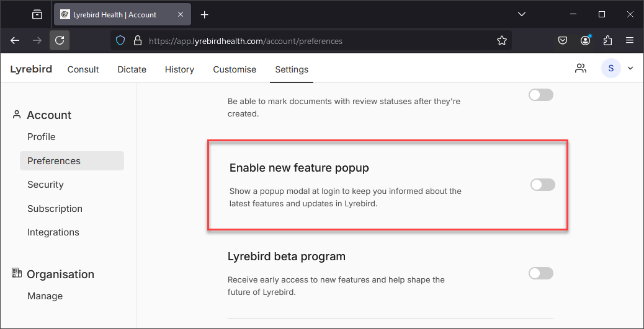Turn on Lyrebird beta program toggle
The image size is (644, 329).
pos(541,273)
